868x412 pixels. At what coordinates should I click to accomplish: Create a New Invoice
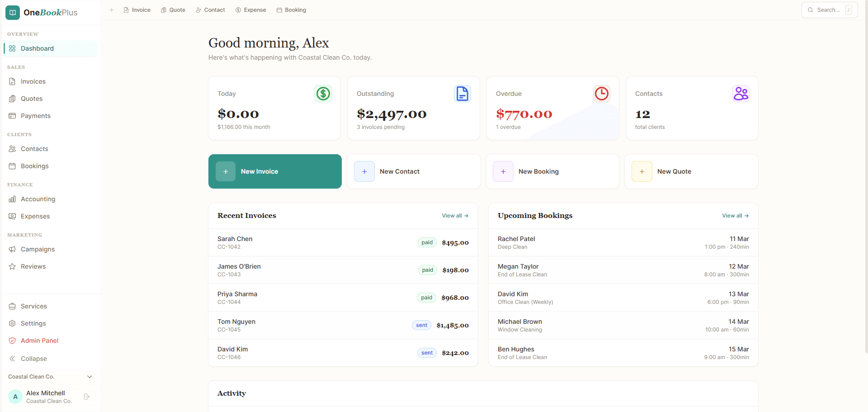(x=274, y=171)
